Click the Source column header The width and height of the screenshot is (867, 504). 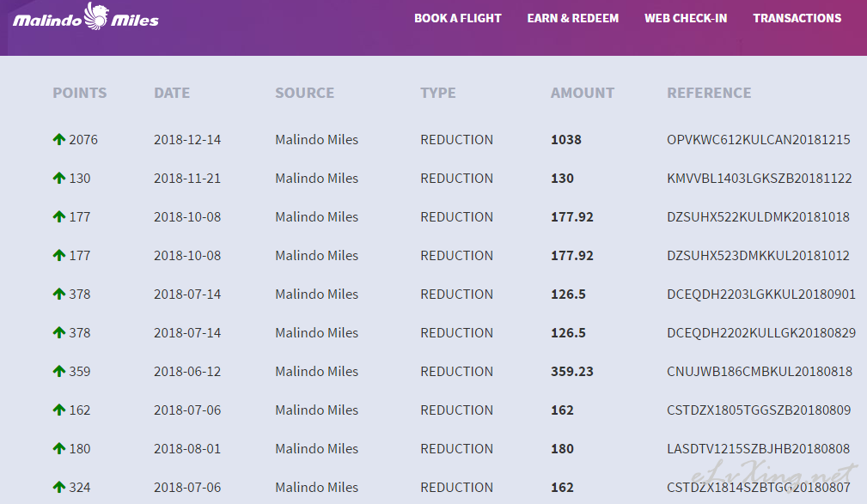point(304,93)
